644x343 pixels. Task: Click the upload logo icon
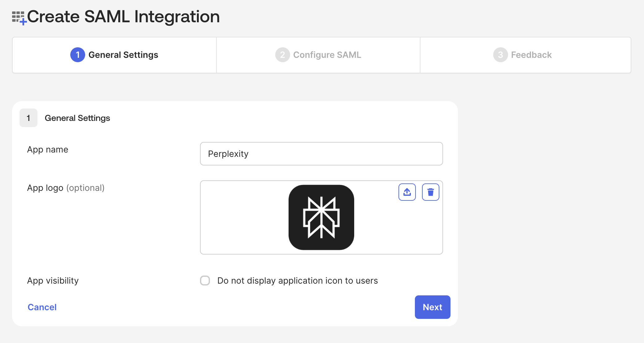[407, 192]
